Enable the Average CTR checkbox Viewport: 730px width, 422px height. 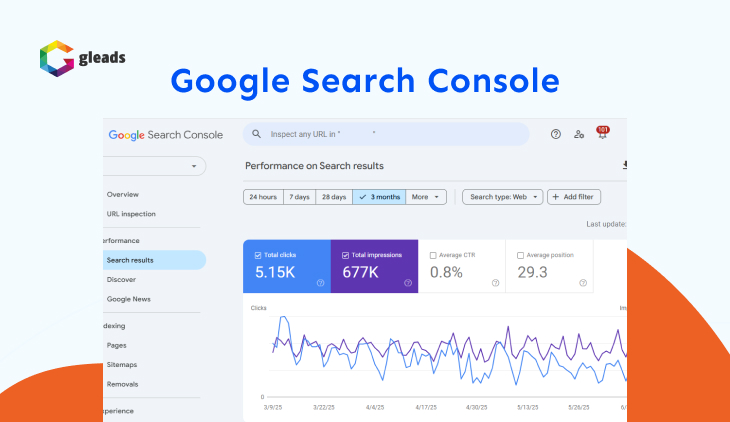coord(433,255)
